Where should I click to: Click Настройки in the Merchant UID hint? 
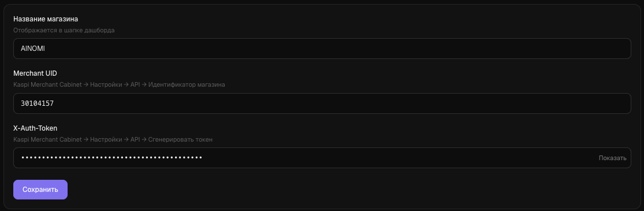click(x=106, y=85)
